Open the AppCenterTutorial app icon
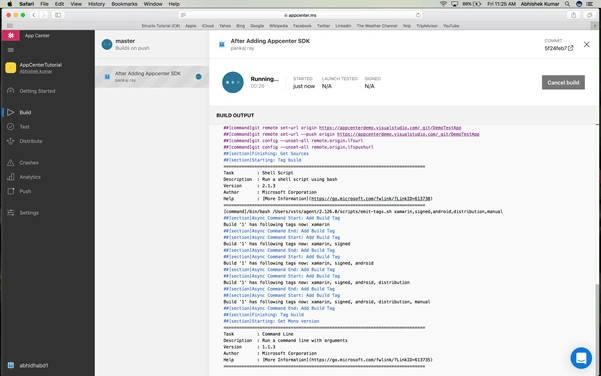 11,68
